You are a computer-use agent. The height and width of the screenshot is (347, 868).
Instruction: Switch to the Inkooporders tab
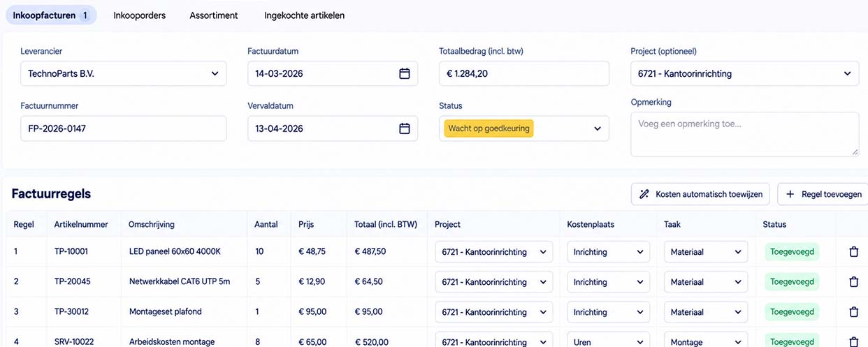[x=140, y=15]
